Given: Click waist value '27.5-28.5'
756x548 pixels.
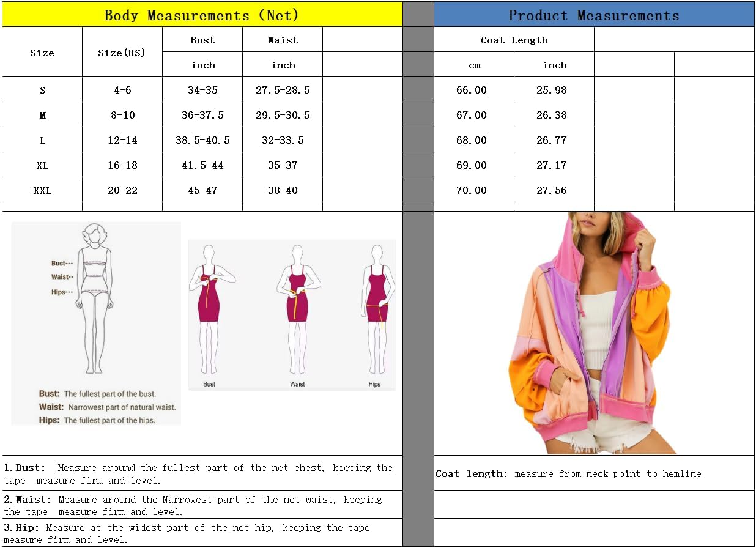Looking at the screenshot, I should 283,90.
